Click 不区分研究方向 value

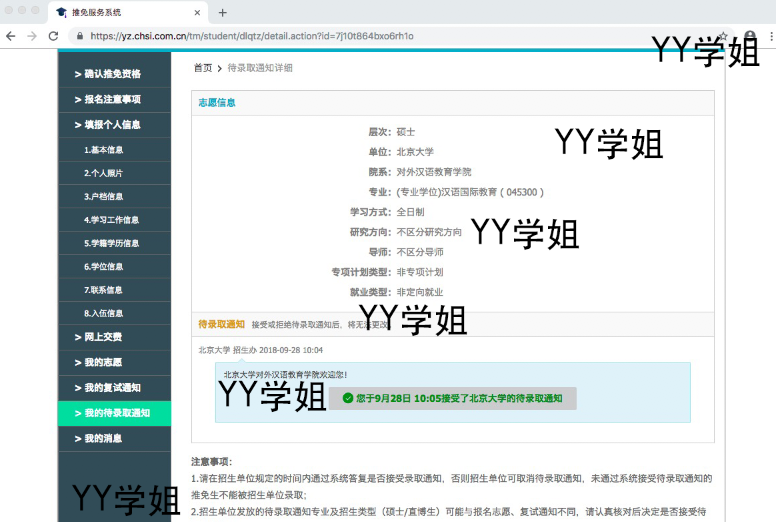click(429, 232)
